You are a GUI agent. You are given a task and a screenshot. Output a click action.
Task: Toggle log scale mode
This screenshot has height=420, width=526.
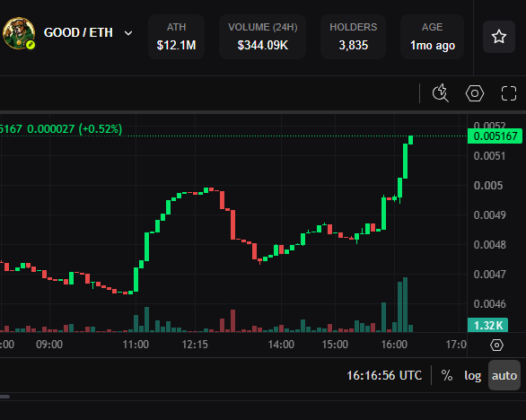[473, 375]
